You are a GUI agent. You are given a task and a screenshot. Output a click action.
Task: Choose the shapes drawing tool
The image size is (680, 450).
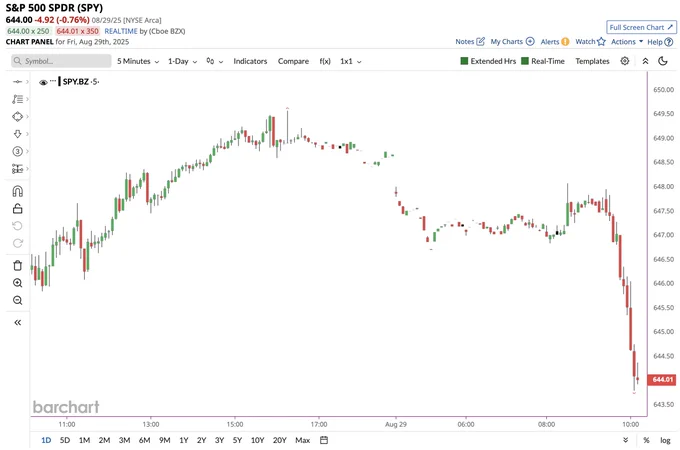click(17, 117)
